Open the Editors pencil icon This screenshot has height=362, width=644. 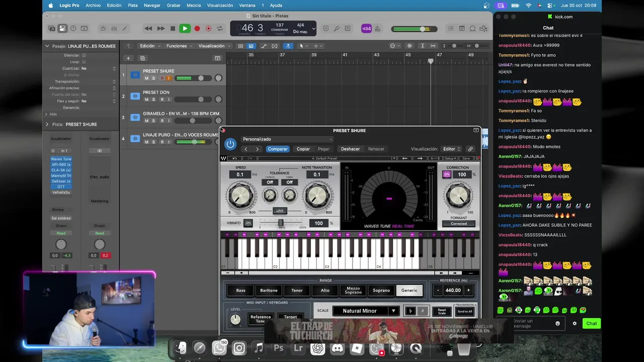(125, 29)
